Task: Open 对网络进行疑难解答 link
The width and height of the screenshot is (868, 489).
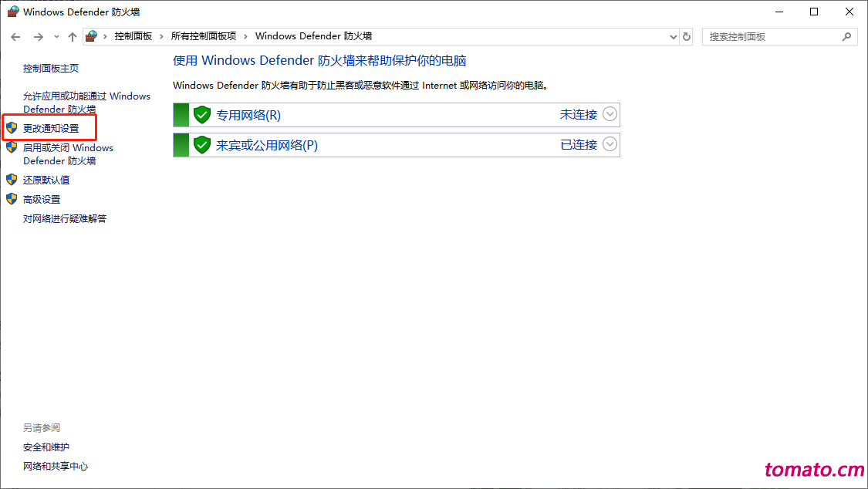Action: (65, 219)
